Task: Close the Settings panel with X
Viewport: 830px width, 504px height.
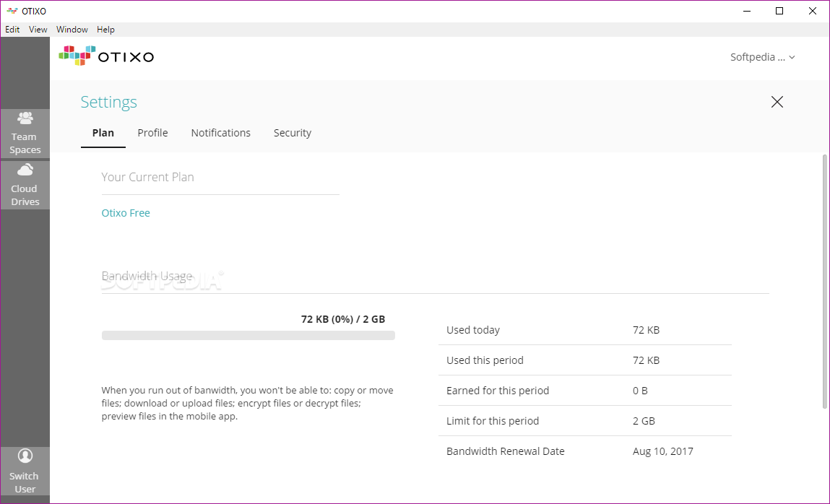Action: click(777, 102)
